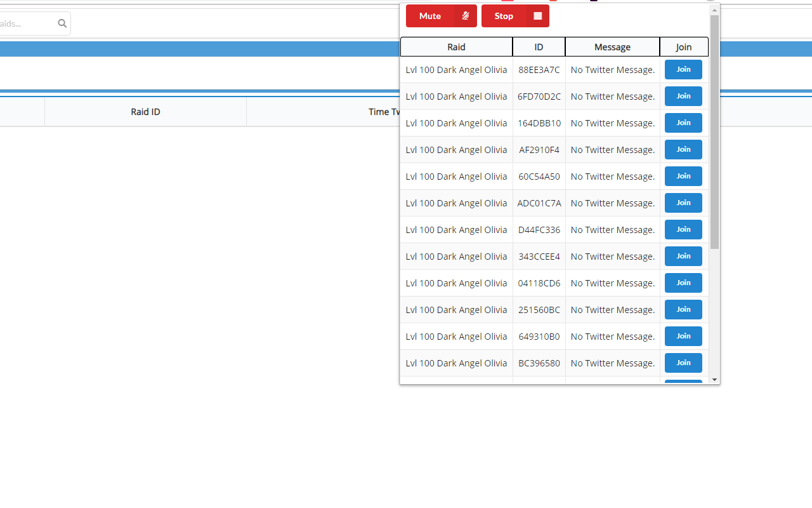This screenshot has height=508, width=812.
Task: Click the muted microphone icon
Action: (x=466, y=16)
